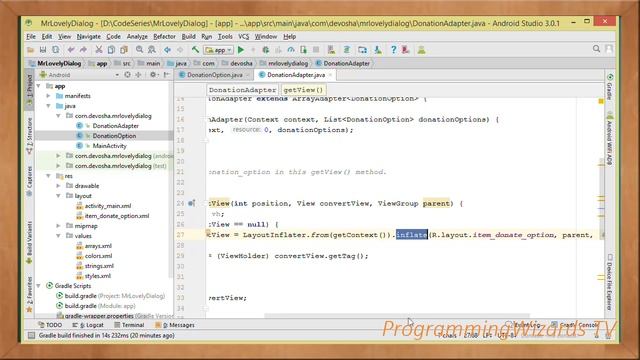Image resolution: width=640 pixels, height=360 pixels.
Task: Open the Logcat tool window
Action: pyautogui.click(x=88, y=325)
